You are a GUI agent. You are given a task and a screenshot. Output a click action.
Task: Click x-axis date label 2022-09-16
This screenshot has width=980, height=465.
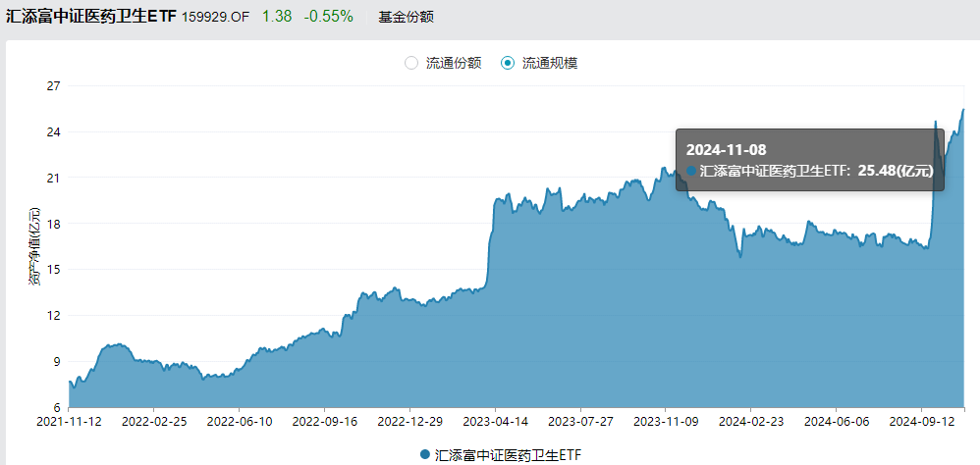pos(324,421)
